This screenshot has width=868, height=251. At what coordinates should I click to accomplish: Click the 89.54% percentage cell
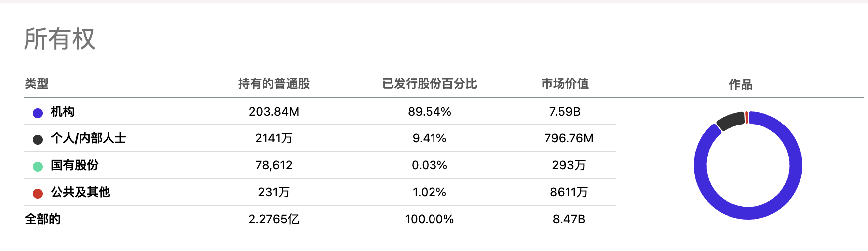(x=430, y=112)
